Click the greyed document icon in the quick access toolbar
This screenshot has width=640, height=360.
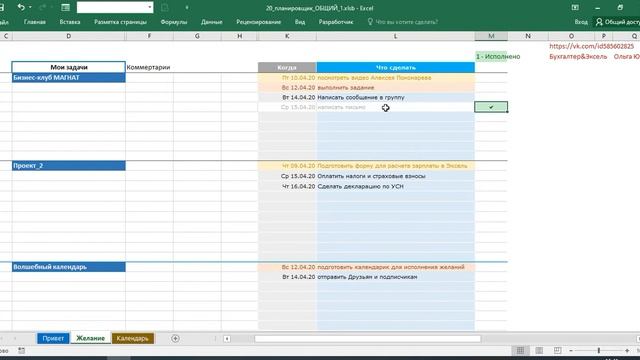point(164,7)
